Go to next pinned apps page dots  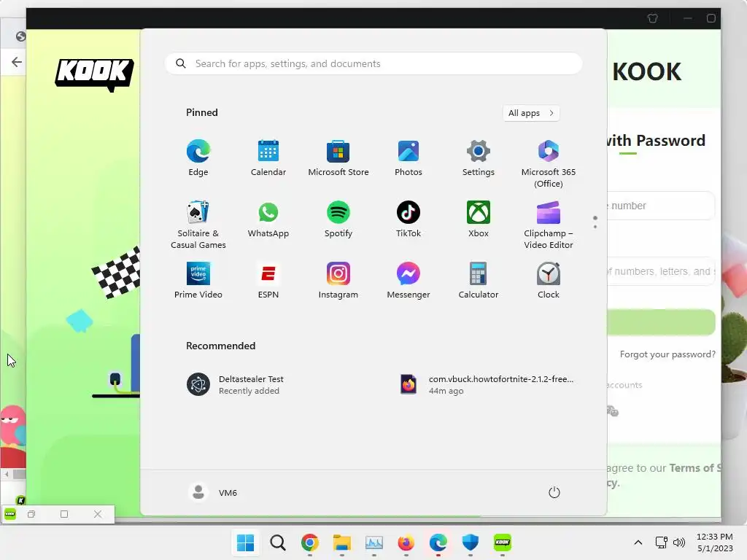(595, 222)
